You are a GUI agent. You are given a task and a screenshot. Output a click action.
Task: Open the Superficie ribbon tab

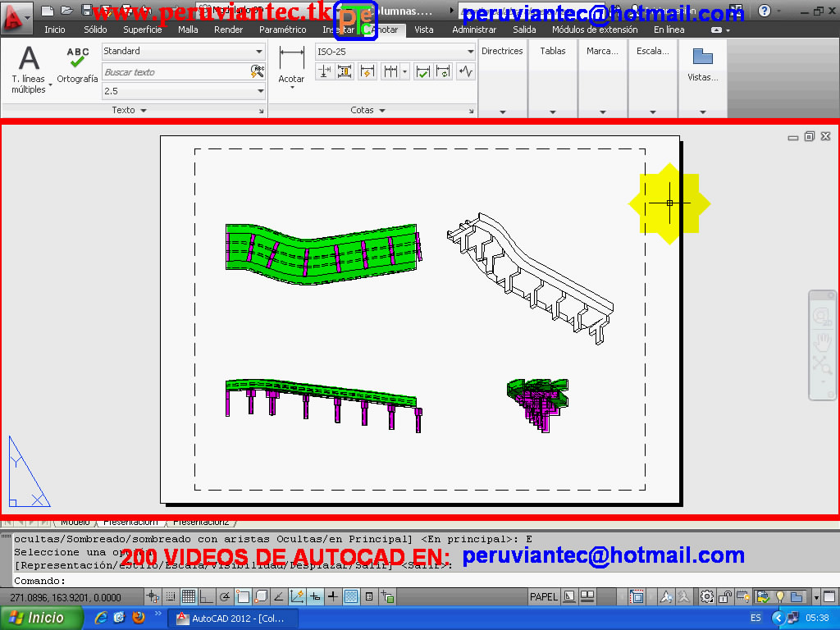coord(143,30)
